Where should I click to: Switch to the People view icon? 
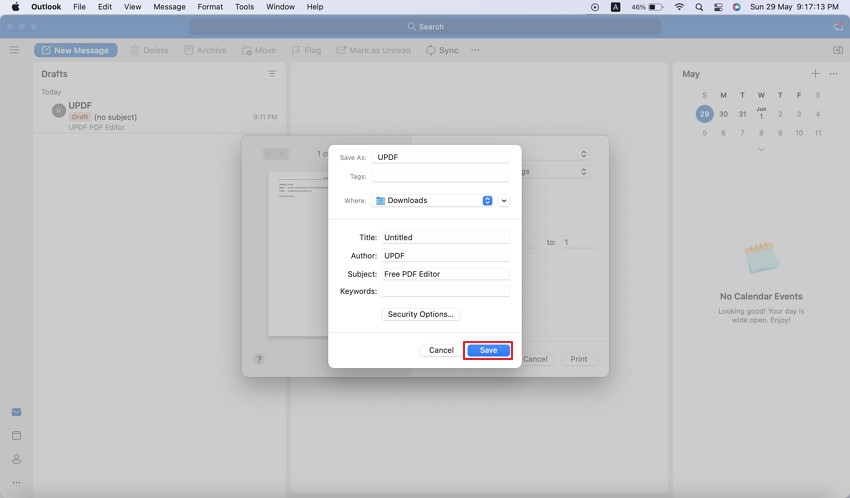point(16,459)
